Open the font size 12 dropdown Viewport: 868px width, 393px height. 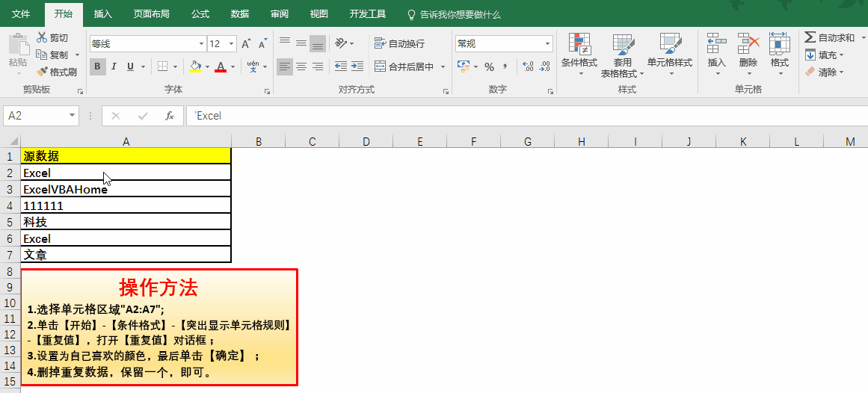[232, 44]
